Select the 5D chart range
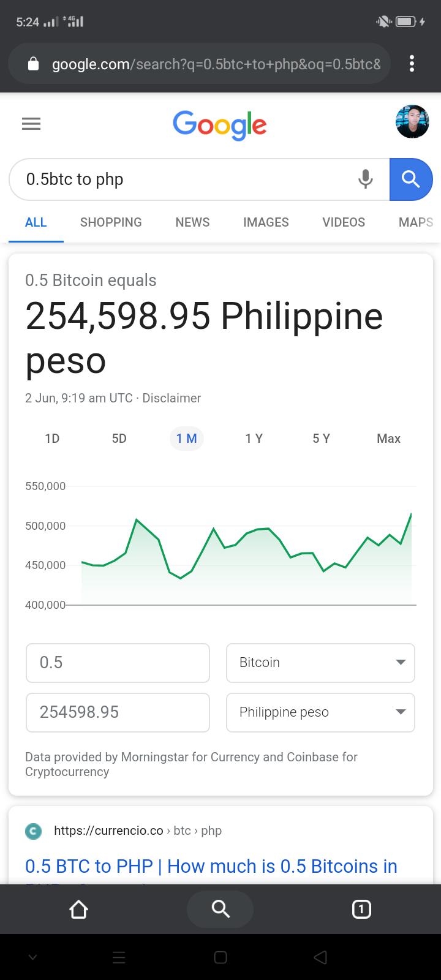Viewport: 441px width, 980px height. (119, 439)
